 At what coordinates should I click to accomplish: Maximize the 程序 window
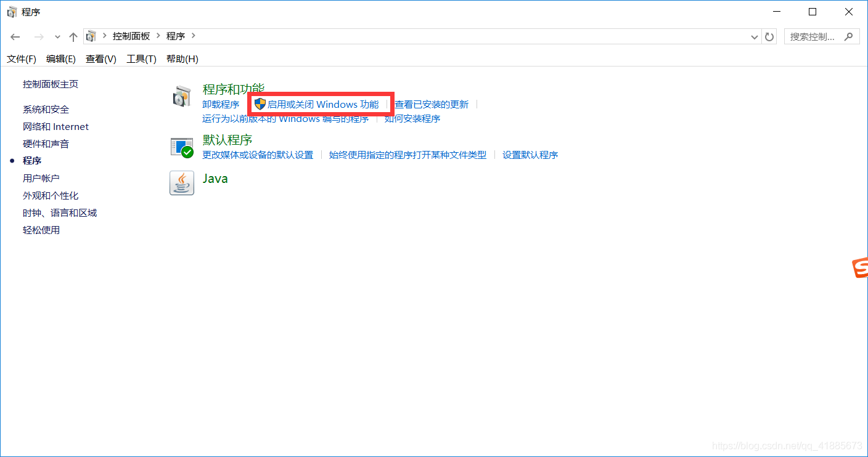click(813, 12)
